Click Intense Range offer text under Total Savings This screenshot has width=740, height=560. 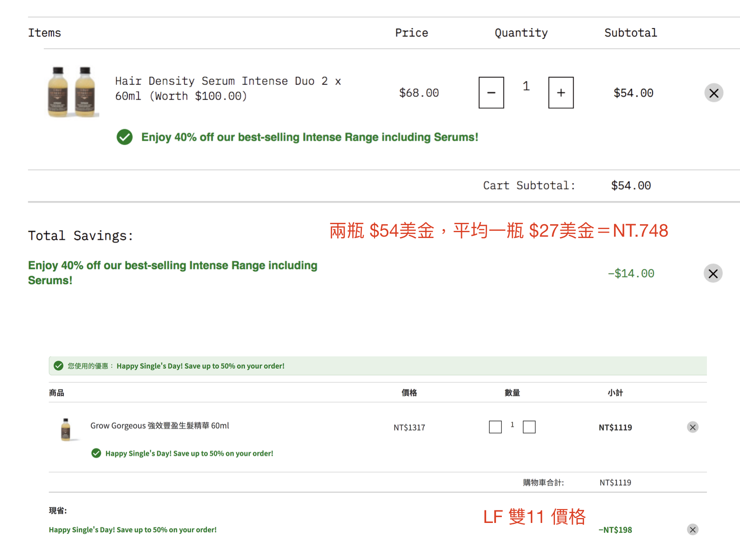pyautogui.click(x=172, y=273)
